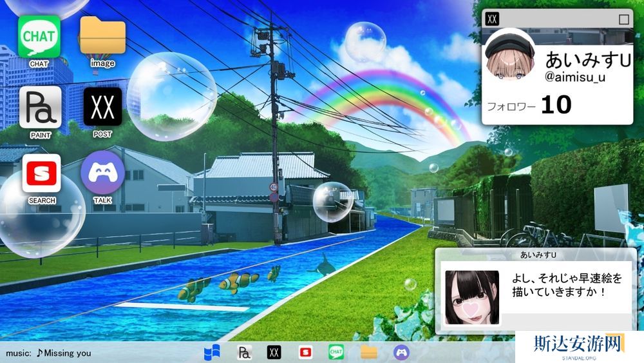644x363 pixels.
Task: Launch the PAINT desktop app
Action: 41,107
